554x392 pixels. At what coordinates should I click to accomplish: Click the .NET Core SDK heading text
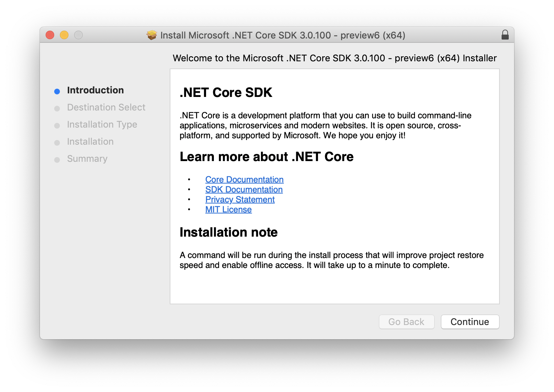(226, 93)
